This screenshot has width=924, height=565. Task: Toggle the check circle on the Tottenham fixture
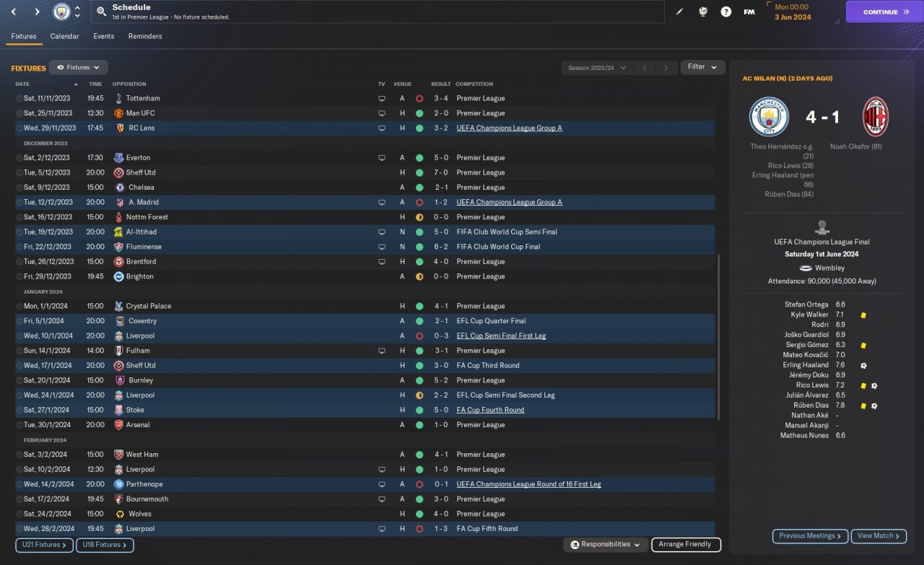pyautogui.click(x=19, y=98)
